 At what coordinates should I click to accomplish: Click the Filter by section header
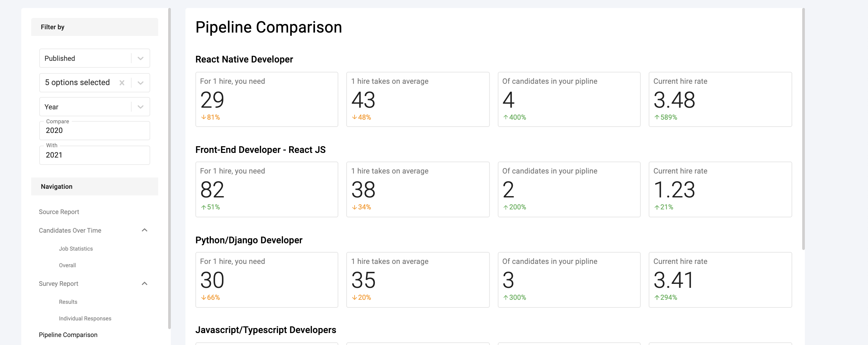(x=95, y=27)
